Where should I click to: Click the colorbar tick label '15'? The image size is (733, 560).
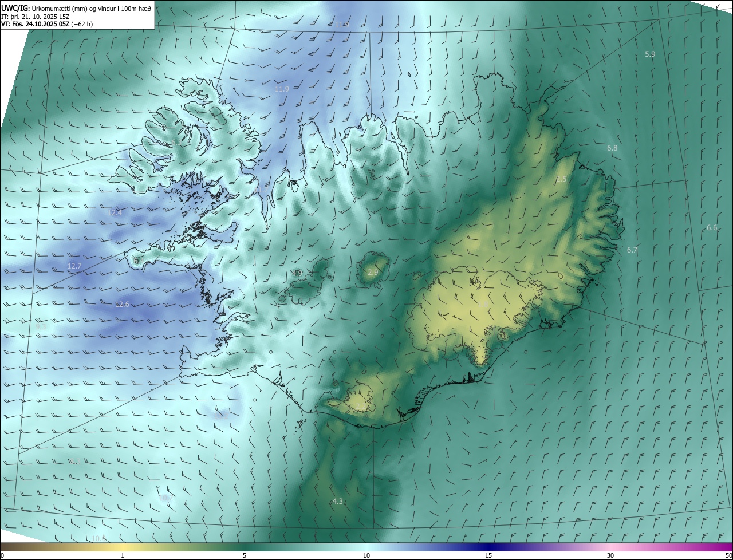coord(488,555)
